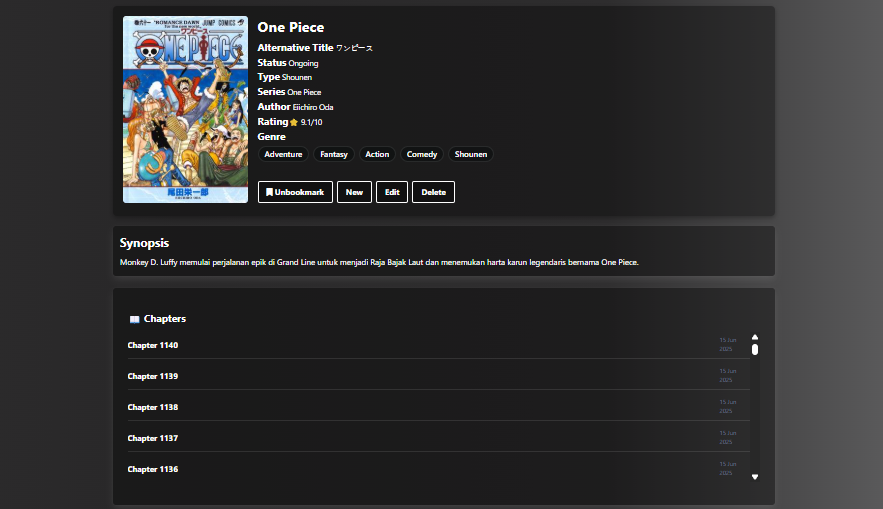Click the status value Ongoing

[303, 63]
